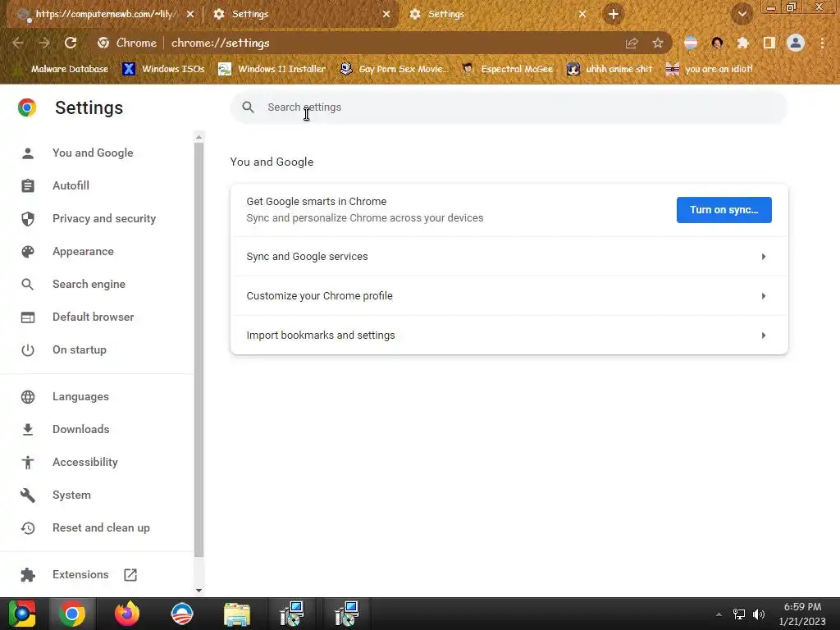Open the Chrome three-dot menu

pos(822,43)
